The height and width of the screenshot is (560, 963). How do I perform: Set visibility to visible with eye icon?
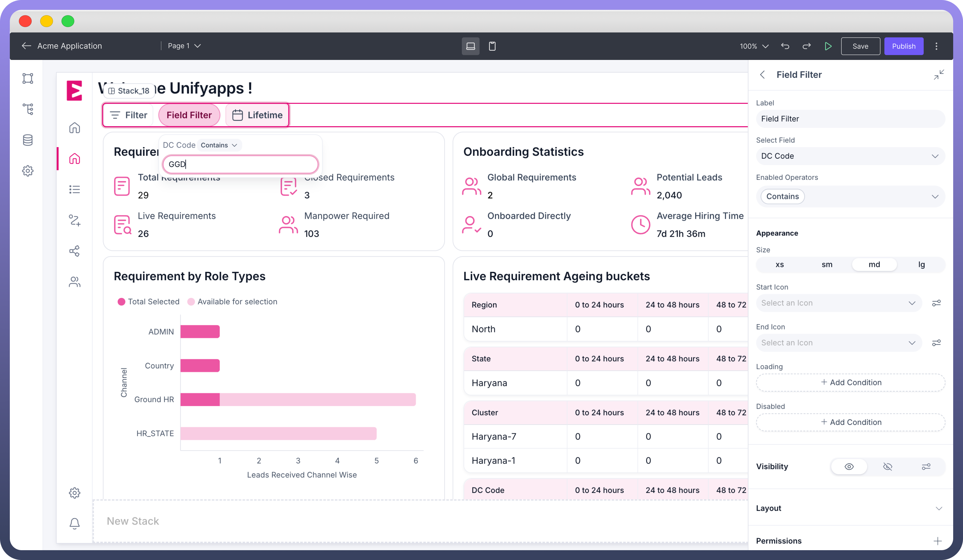pyautogui.click(x=849, y=466)
